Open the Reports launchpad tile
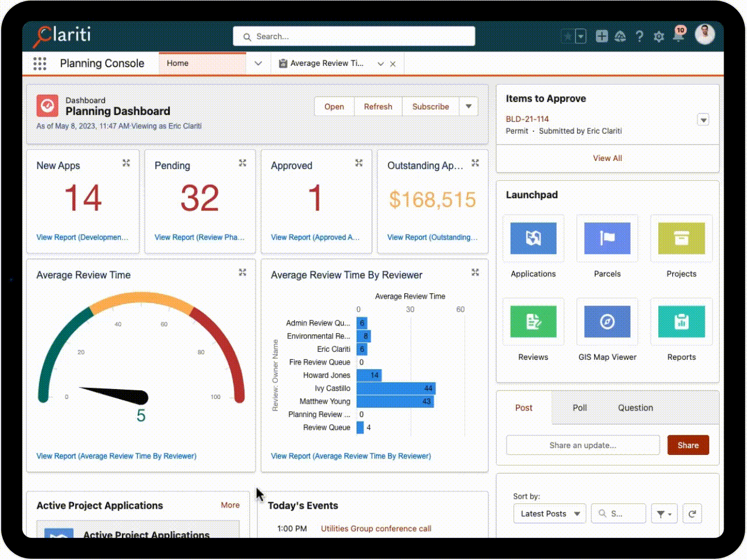This screenshot has height=560, width=747. (x=681, y=321)
